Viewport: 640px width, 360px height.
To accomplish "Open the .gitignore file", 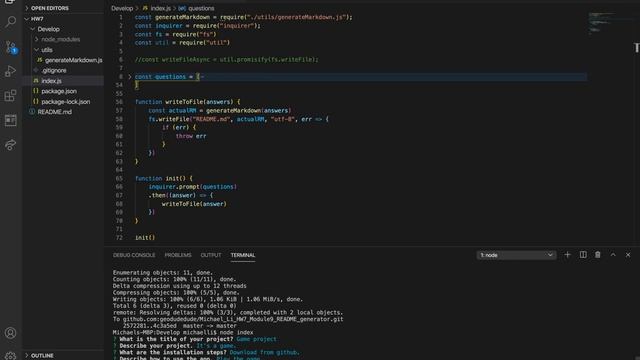I will pyautogui.click(x=53, y=70).
